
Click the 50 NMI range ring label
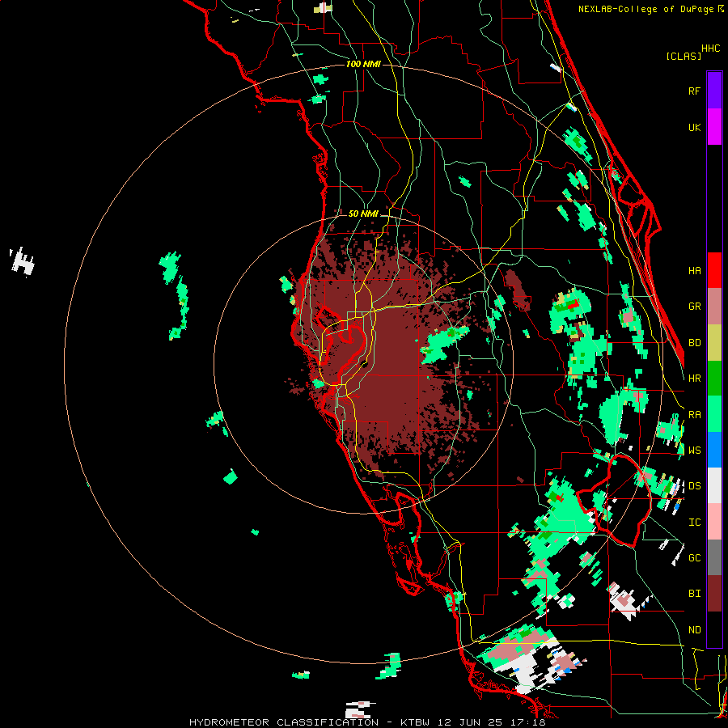363,214
